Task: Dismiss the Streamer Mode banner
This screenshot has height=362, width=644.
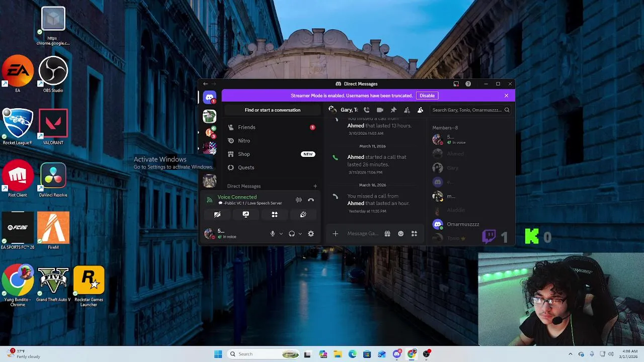Action: [506, 96]
